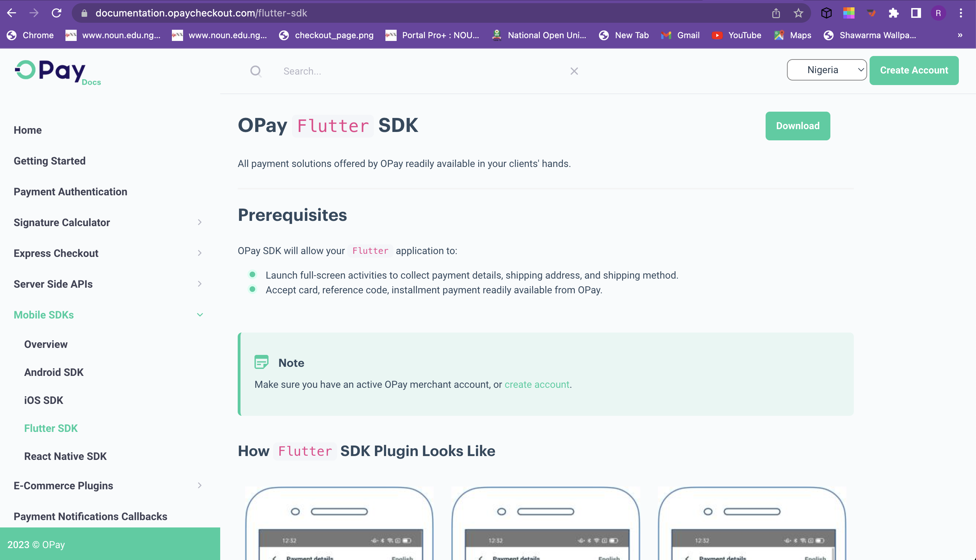Click the search magnifier icon

coord(255,71)
